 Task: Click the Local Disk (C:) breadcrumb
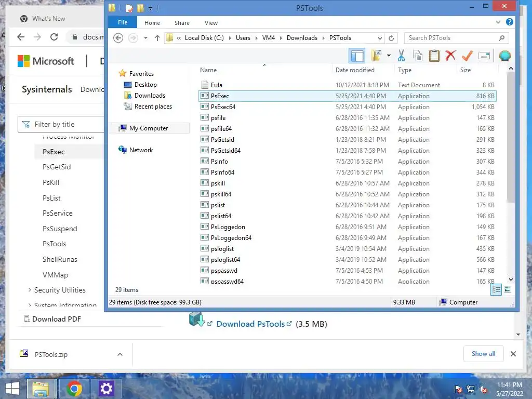[x=204, y=38]
